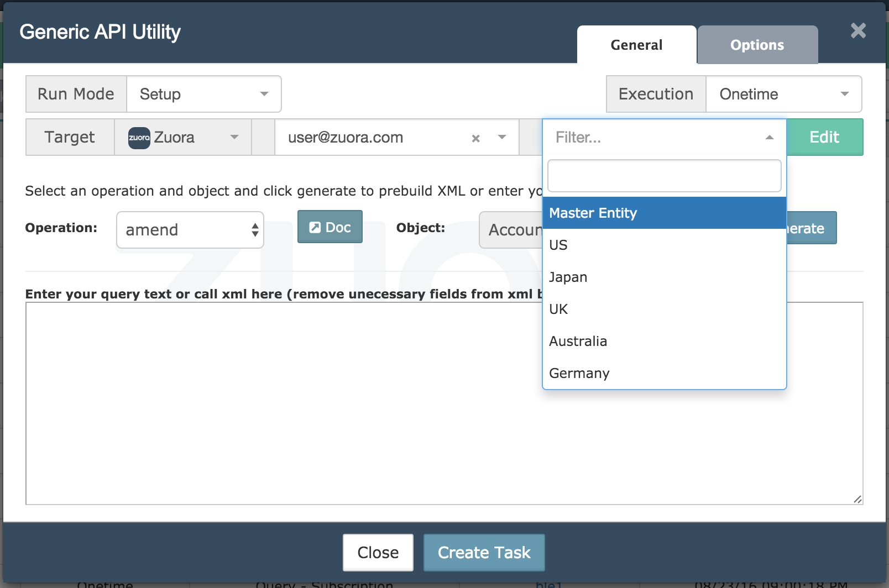Open the amend Operation select
Image resolution: width=889 pixels, height=588 pixels.
coord(190,230)
